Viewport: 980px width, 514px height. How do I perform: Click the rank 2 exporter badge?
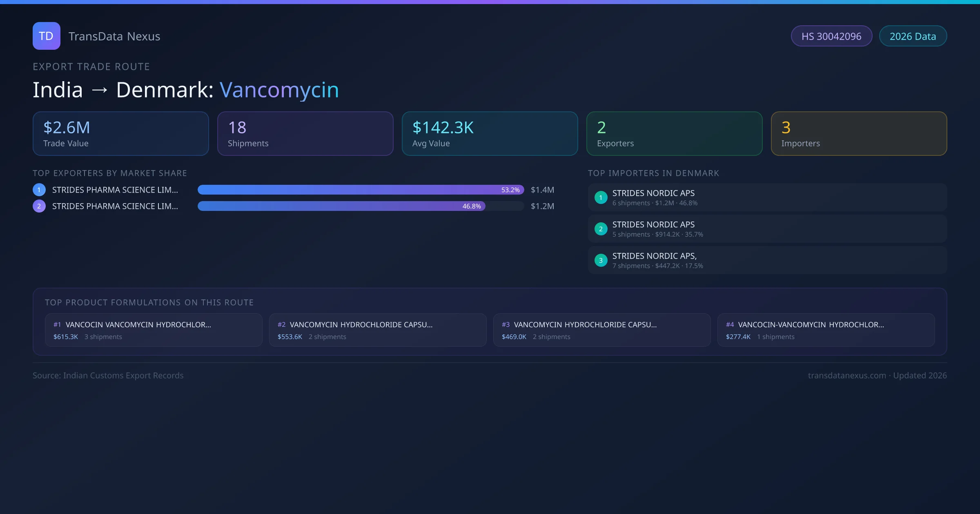[x=39, y=206]
